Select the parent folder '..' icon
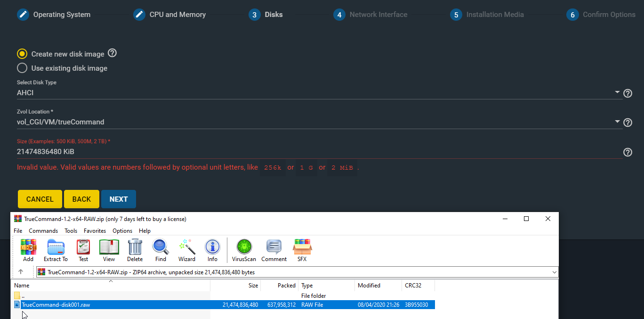Screen dimensions: 644x319 click(17, 295)
